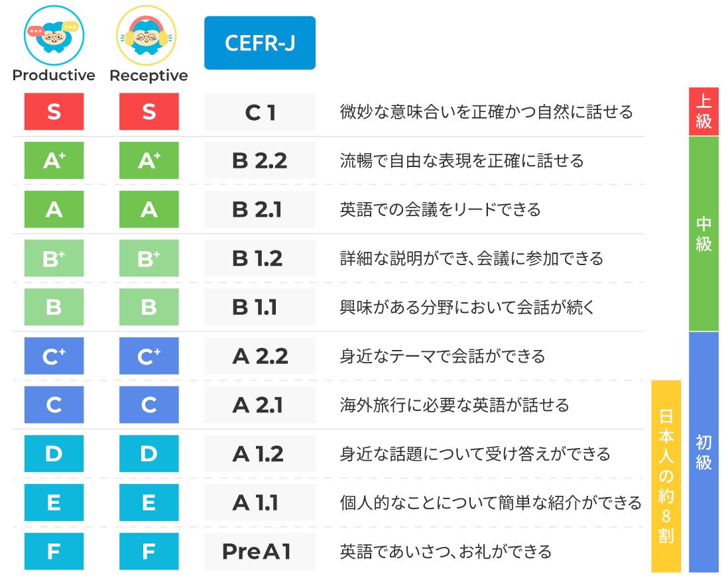Click the description 海外旅行に必要な英語が話せる
The height and width of the screenshot is (578, 728).
[x=455, y=405]
